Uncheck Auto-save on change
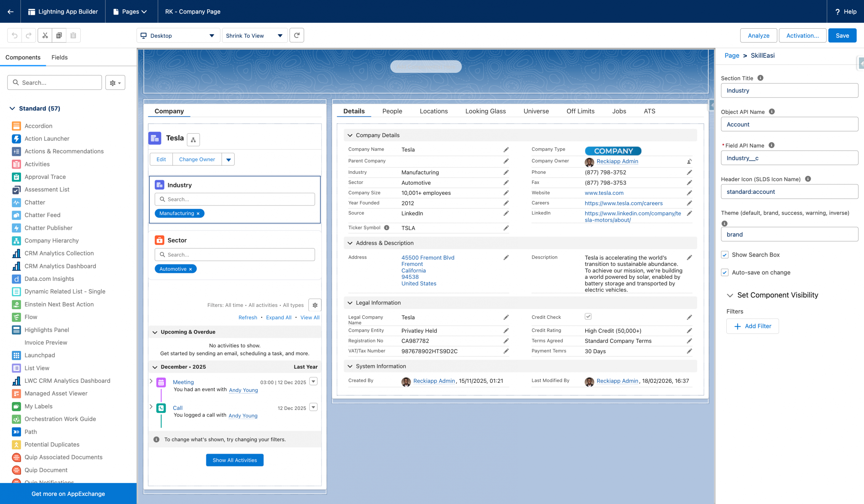The image size is (864, 504). [x=725, y=272]
